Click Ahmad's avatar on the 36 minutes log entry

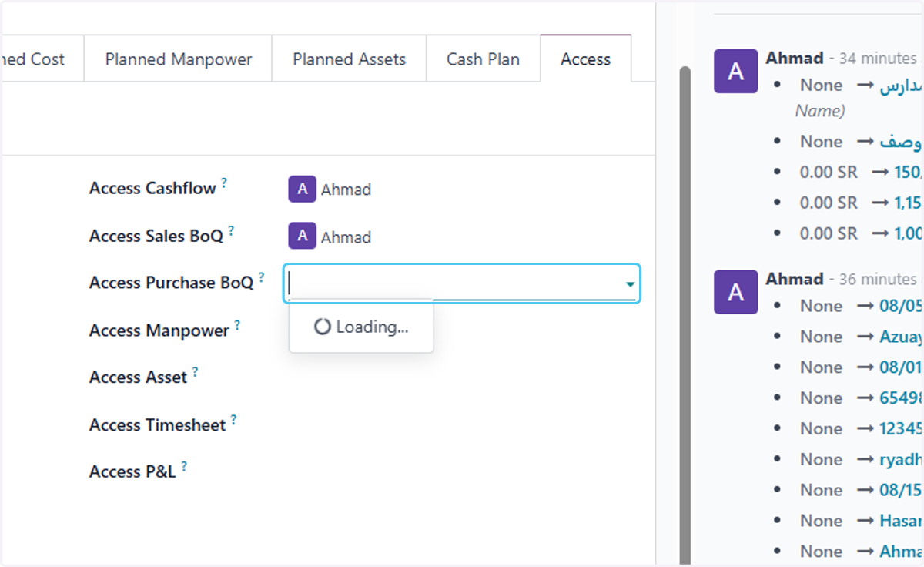coord(736,292)
